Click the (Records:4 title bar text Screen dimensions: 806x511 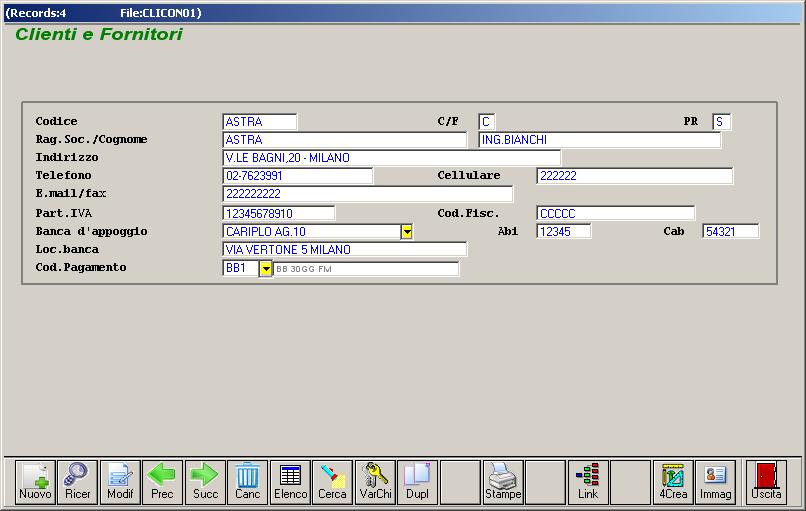35,13
